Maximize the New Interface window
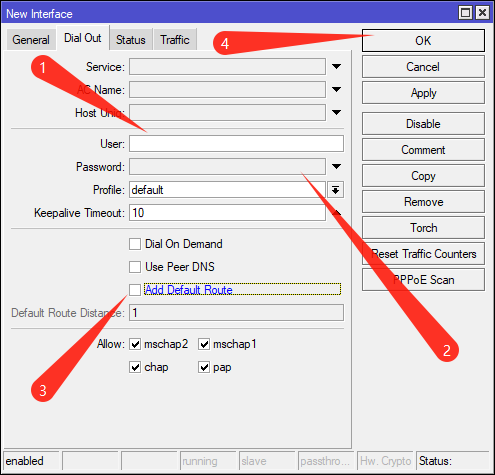 click(465, 13)
